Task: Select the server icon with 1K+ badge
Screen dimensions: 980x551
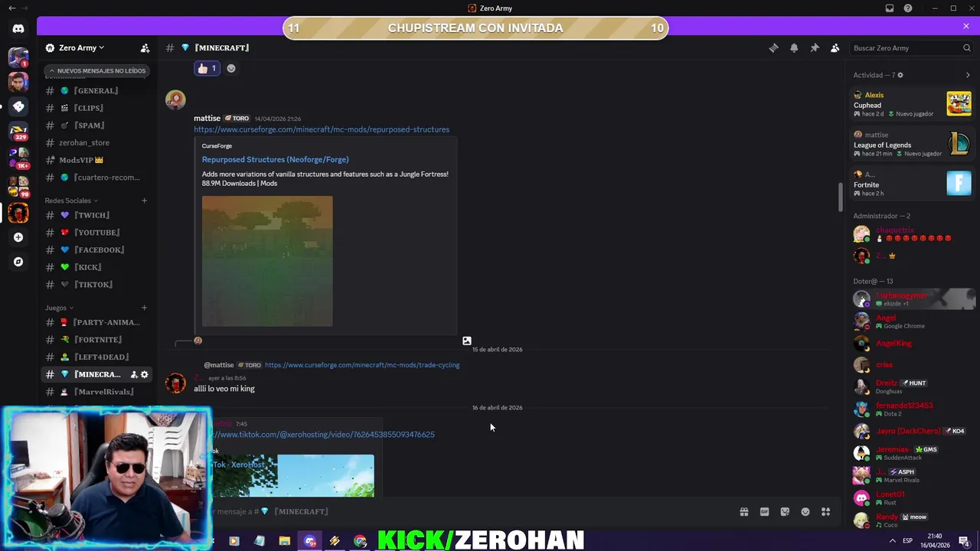Action: 18,158
